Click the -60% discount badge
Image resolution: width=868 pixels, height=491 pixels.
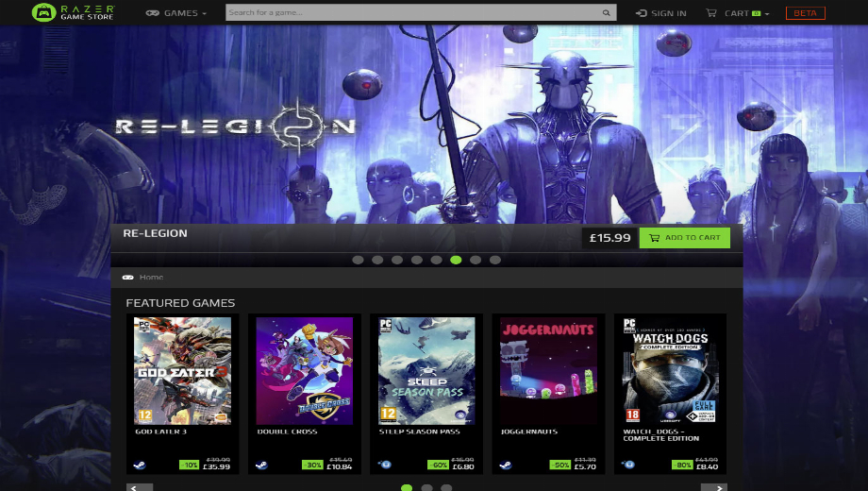tap(439, 465)
